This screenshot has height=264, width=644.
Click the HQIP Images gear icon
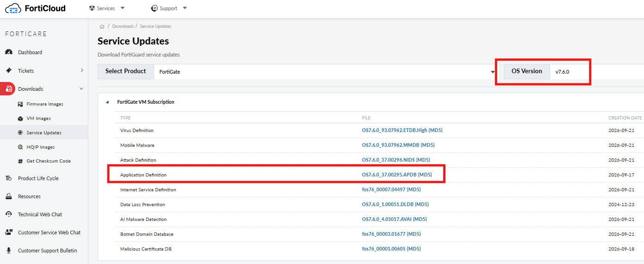click(20, 147)
